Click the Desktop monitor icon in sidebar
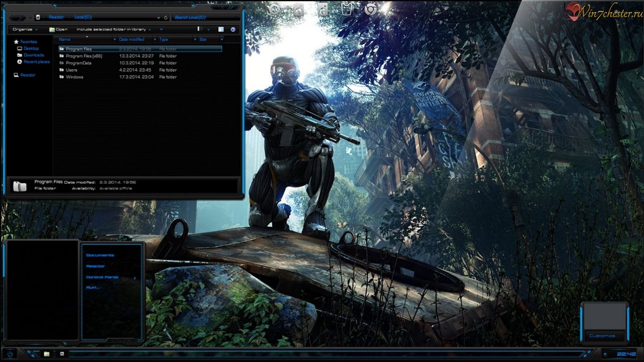Image resolution: width=644 pixels, height=362 pixels. pyautogui.click(x=19, y=49)
